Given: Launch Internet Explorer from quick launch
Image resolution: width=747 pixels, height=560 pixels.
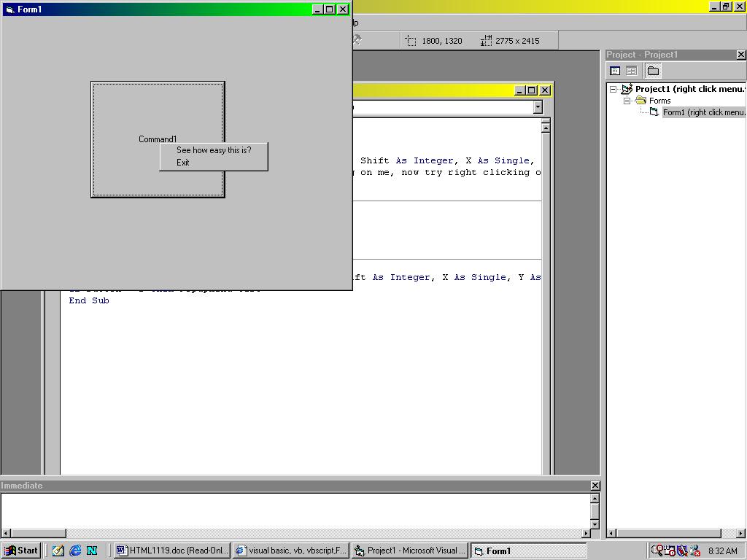Looking at the screenshot, I should [x=75, y=551].
